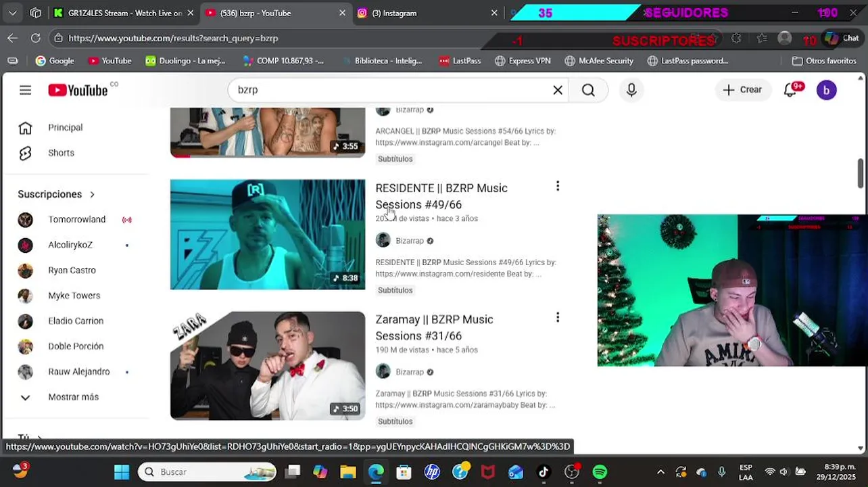Open the RESIDENTE video thumbnail

(268, 234)
